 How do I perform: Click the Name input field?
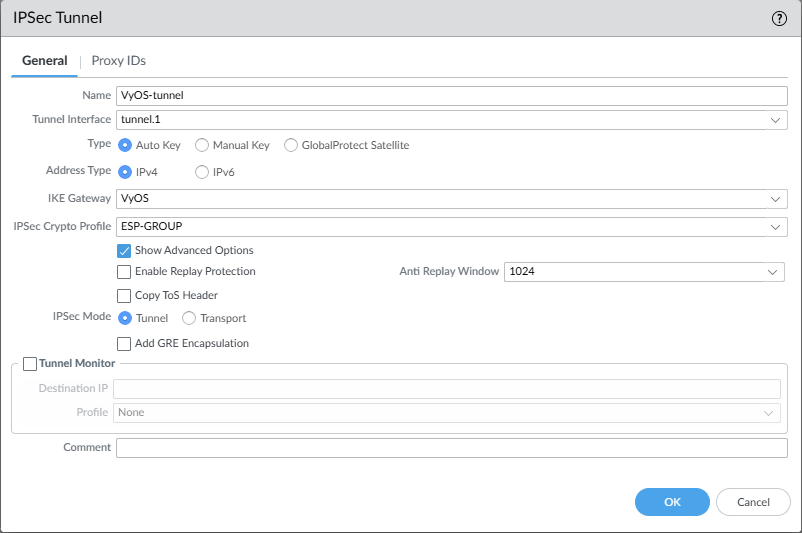click(451, 96)
